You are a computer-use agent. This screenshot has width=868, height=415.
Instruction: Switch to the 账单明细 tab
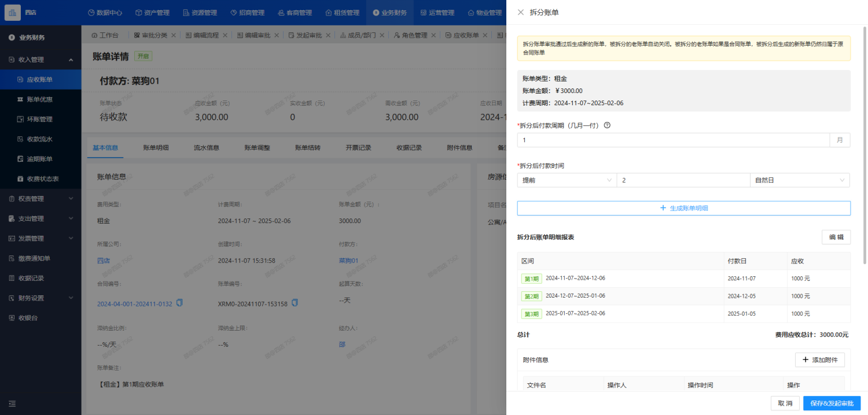[x=156, y=147]
